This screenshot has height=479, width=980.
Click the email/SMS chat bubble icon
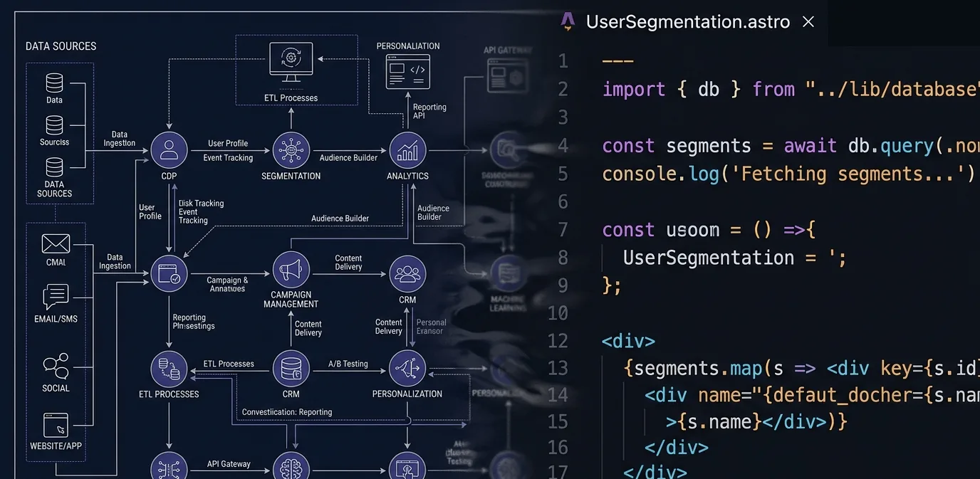pyautogui.click(x=56, y=296)
